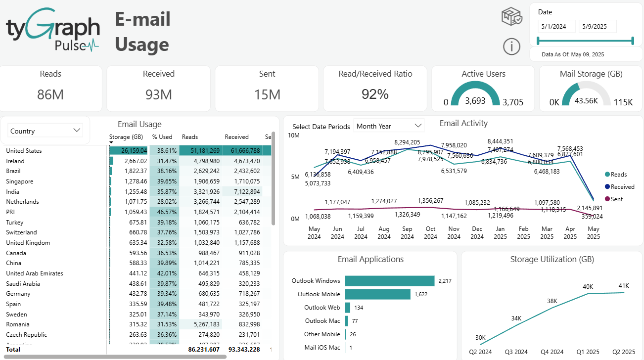The width and height of the screenshot is (644, 360).
Task: Toggle the Sent series in the legend
Action: [x=615, y=199]
